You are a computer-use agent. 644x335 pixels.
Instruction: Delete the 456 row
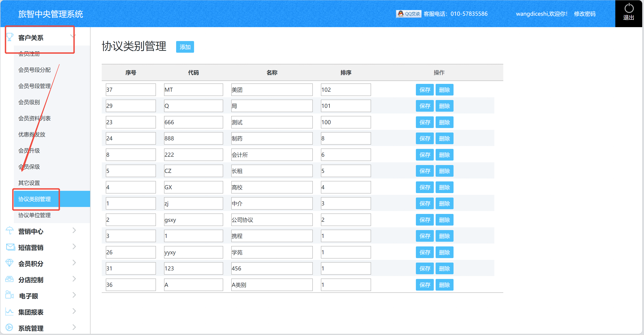[444, 269]
